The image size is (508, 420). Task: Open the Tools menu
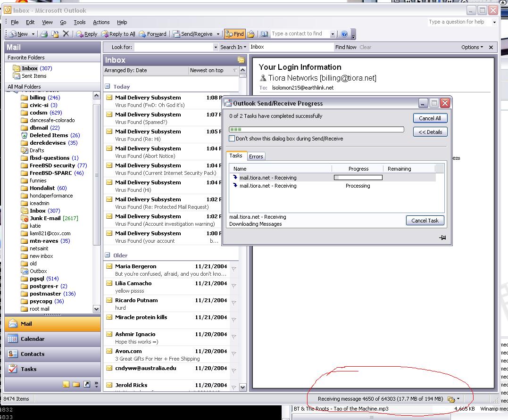pos(80,22)
